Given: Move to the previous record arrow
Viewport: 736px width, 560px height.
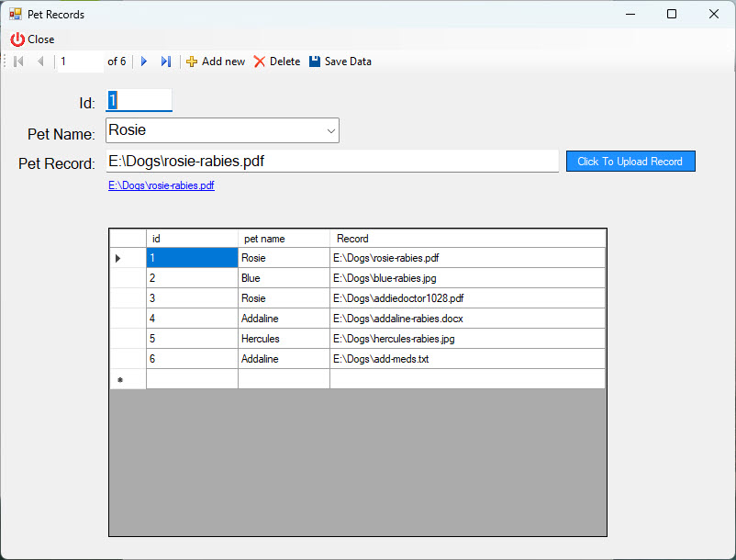Looking at the screenshot, I should [x=40, y=62].
